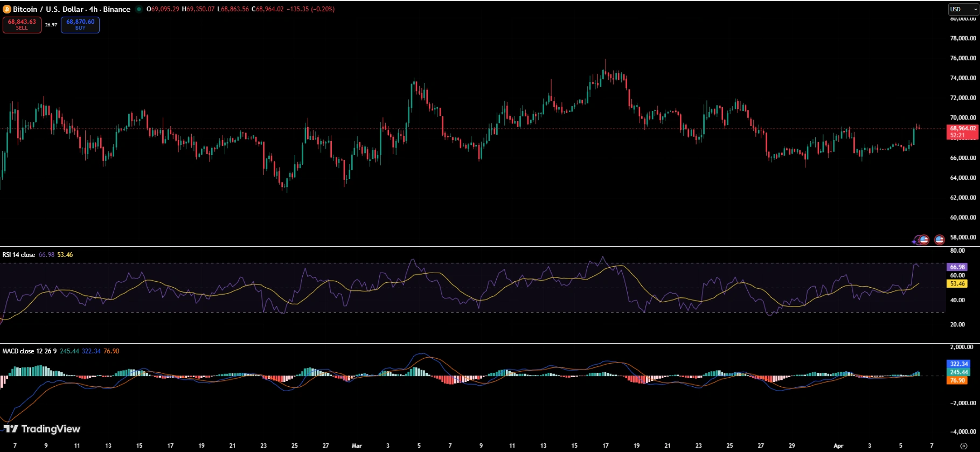Select the RSI 14 close indicator label
The width and height of the screenshot is (980, 452).
click(x=19, y=255)
